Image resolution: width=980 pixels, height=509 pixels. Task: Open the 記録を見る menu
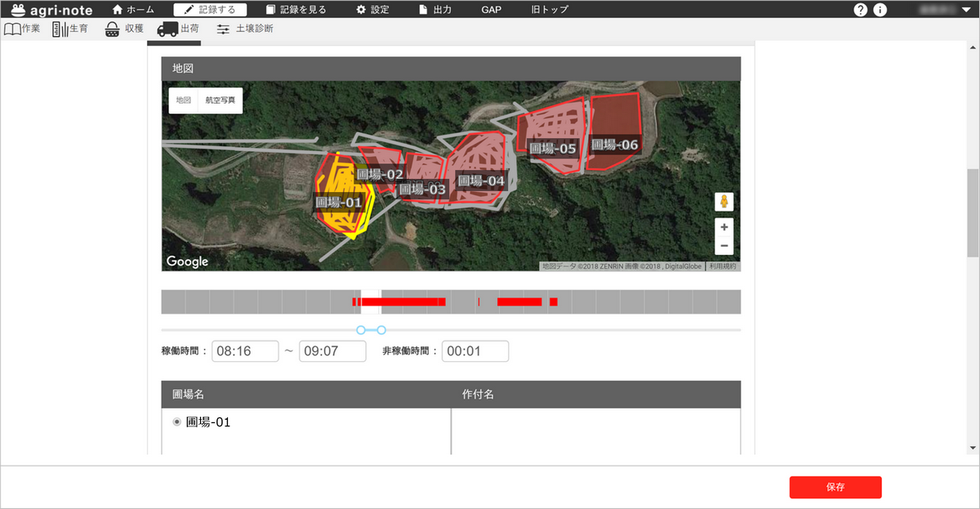point(297,10)
